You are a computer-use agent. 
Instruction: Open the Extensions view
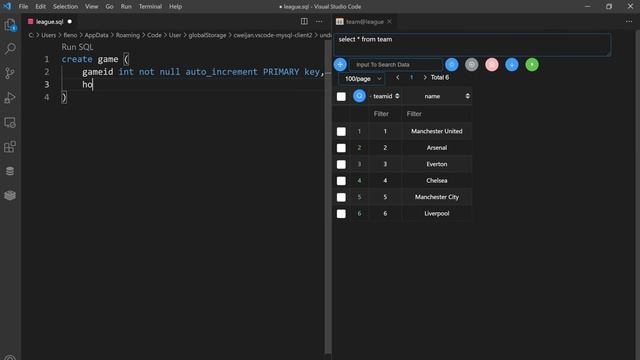pos(10,147)
